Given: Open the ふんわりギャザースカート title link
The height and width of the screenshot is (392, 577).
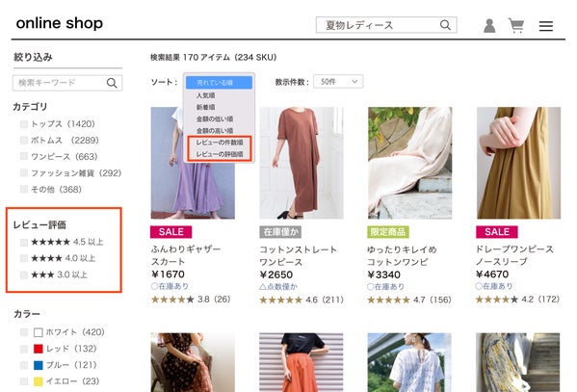Looking at the screenshot, I should 186,255.
